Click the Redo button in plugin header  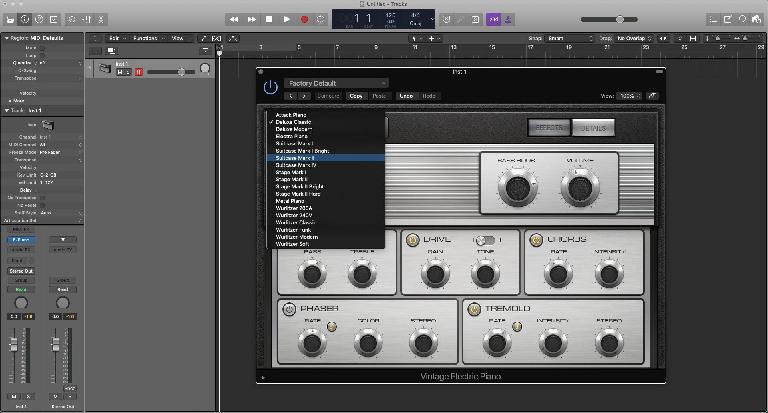[x=429, y=96]
